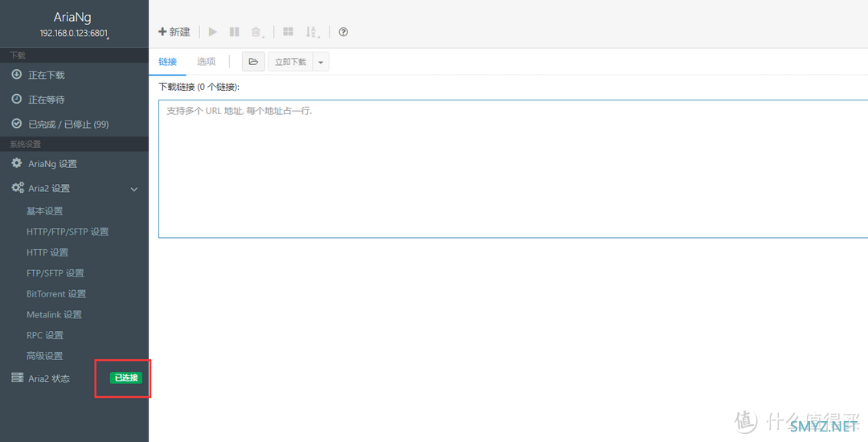Click the 新建 text label
Screen dimensions: 868x442
[x=180, y=32]
